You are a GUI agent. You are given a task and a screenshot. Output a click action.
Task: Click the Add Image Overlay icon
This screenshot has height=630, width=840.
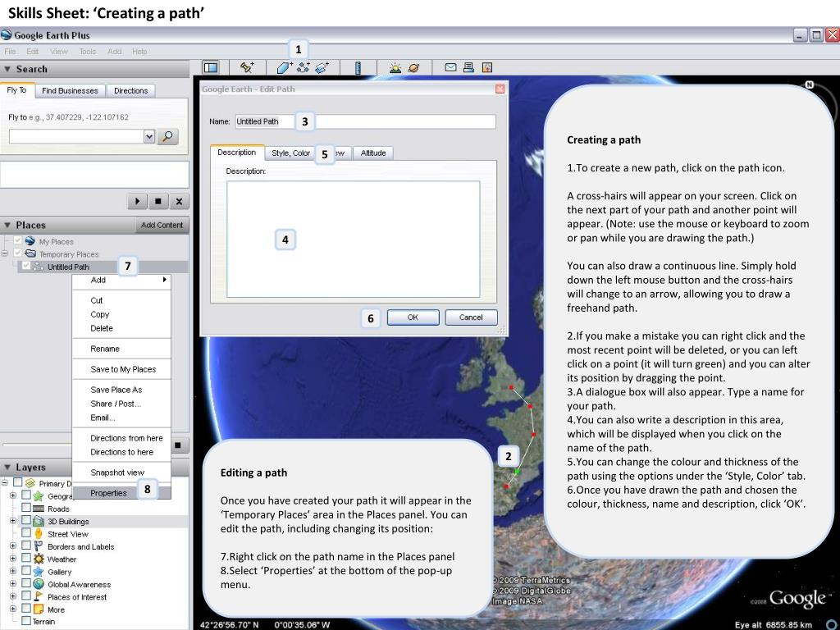pyautogui.click(x=322, y=67)
